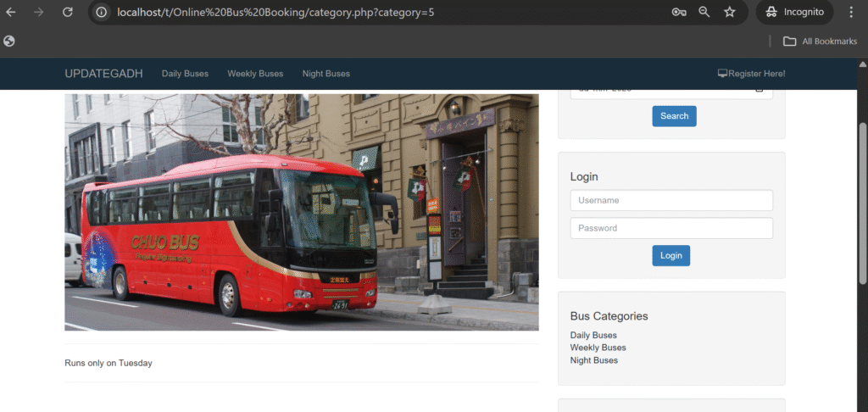
Task: Go back to the previous page
Action: point(11,12)
